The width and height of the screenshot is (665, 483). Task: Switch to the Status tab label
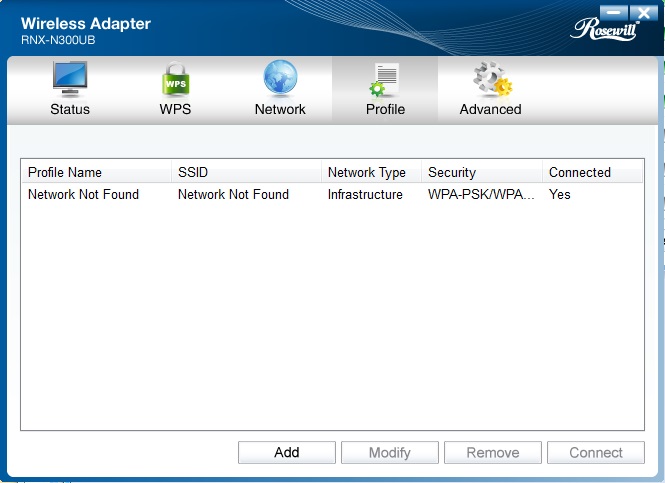tap(70, 109)
